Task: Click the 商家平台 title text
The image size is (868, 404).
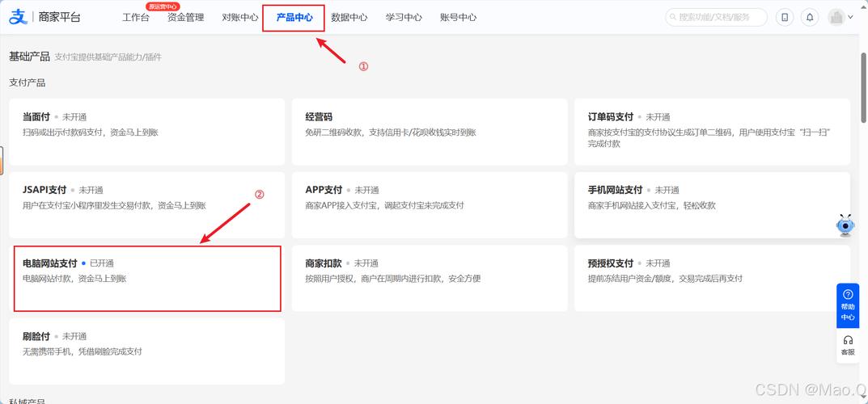Action: coord(59,17)
